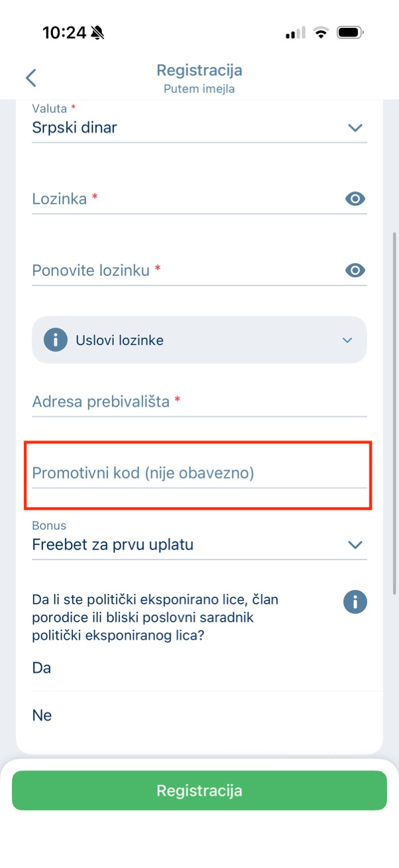The width and height of the screenshot is (399, 868).
Task: Tap the cellular signal bars icon
Action: [x=295, y=33]
